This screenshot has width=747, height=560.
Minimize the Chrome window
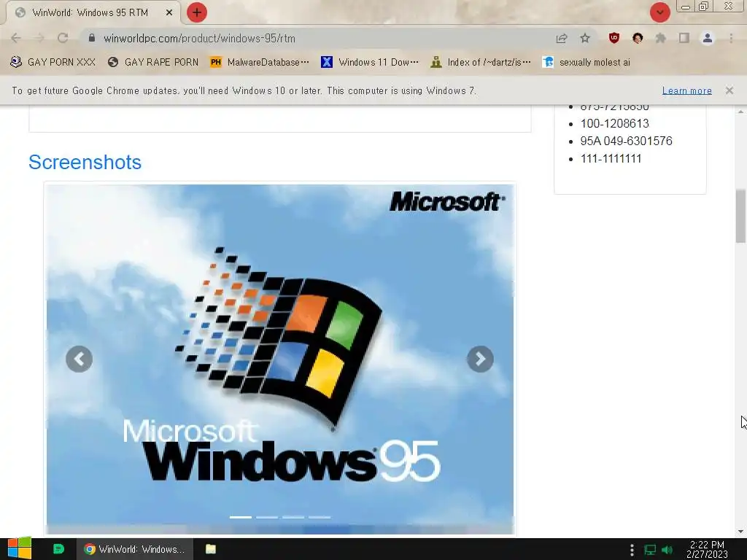click(x=686, y=7)
